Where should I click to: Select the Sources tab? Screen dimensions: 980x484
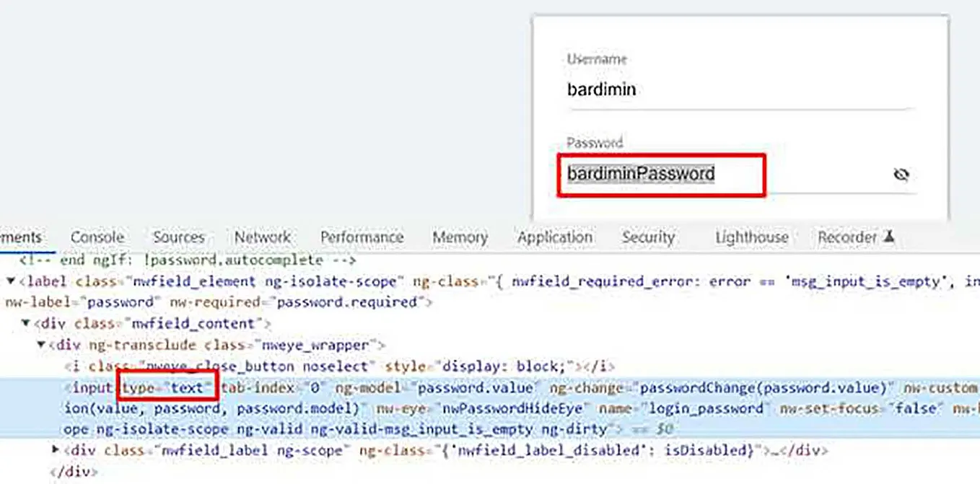click(178, 237)
